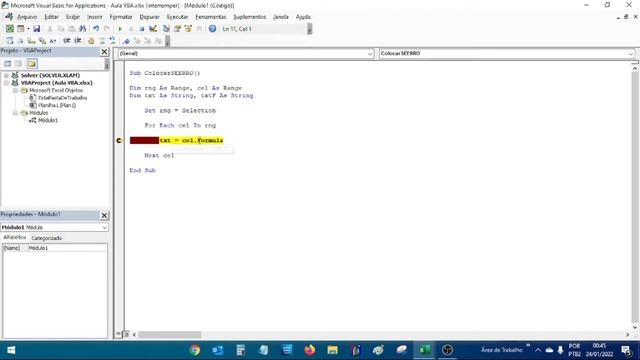Open the Properties Window toolbar icon

tap(177, 29)
